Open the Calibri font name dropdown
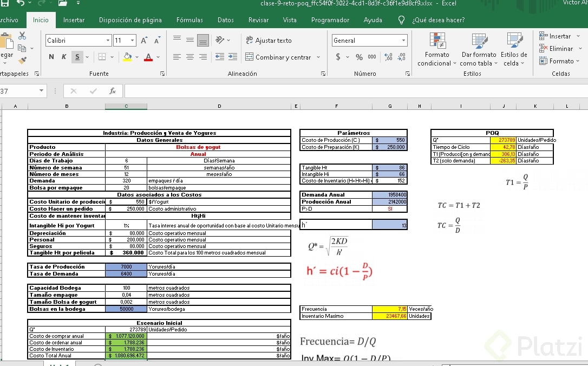This screenshot has height=366, width=588. [108, 40]
